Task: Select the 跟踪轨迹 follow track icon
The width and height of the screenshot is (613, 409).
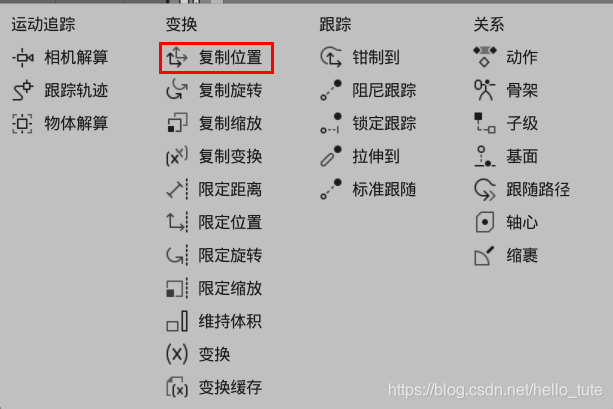Action: [x=23, y=91]
